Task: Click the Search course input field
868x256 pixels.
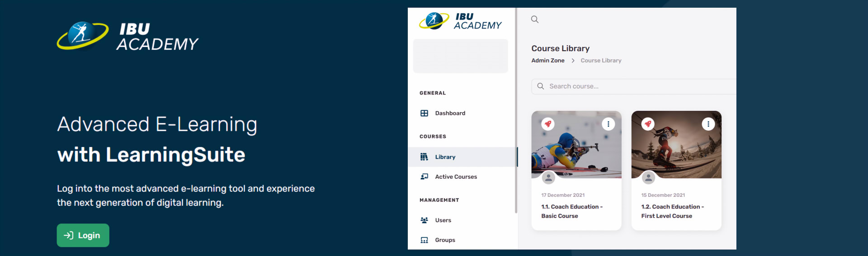Action: click(637, 86)
